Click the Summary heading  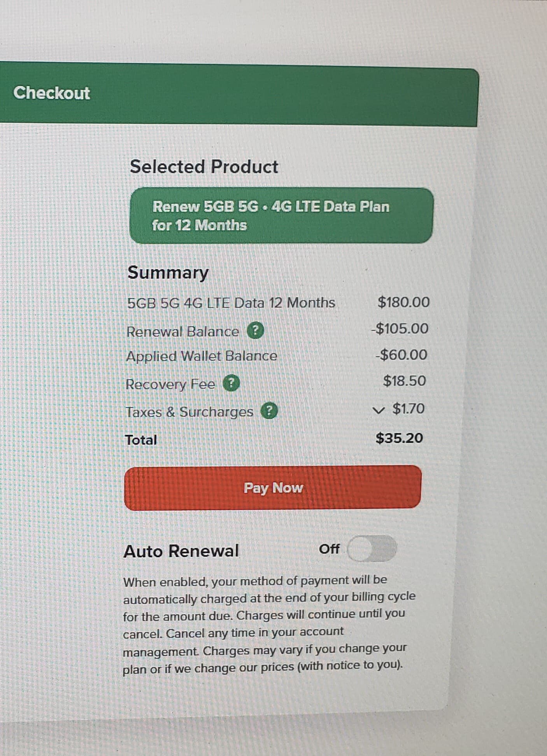pos(168,273)
